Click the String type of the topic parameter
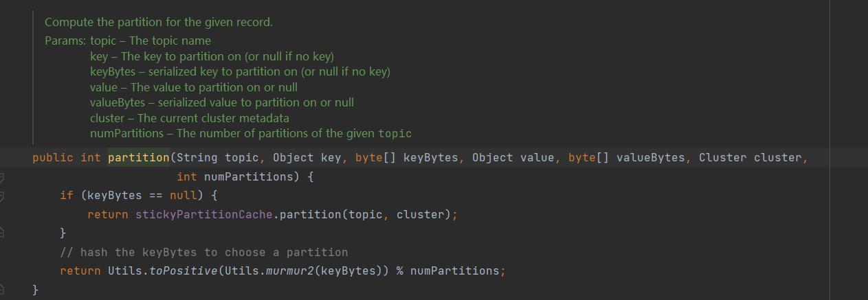This screenshot has width=868, height=300. click(x=197, y=158)
